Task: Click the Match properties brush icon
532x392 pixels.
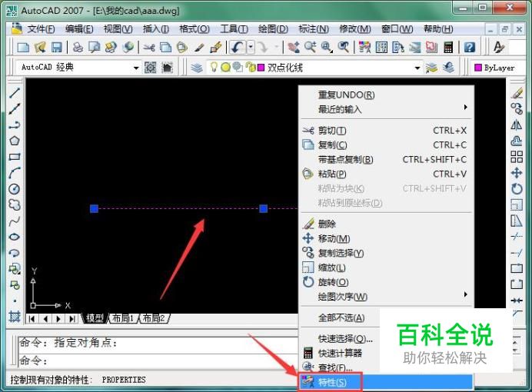Action: click(x=216, y=47)
